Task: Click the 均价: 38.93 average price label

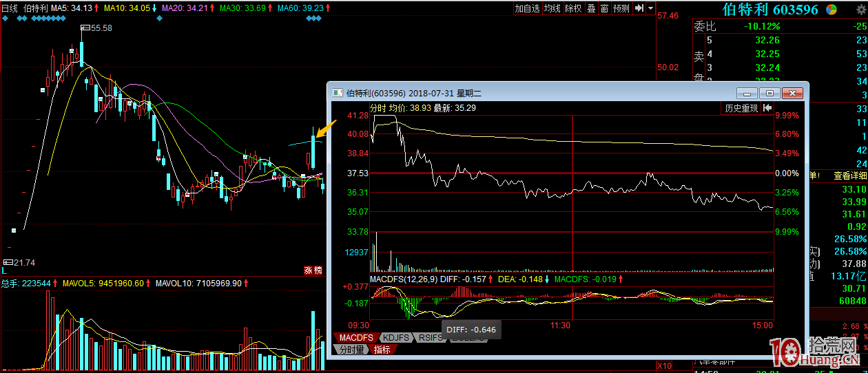Action: point(410,108)
